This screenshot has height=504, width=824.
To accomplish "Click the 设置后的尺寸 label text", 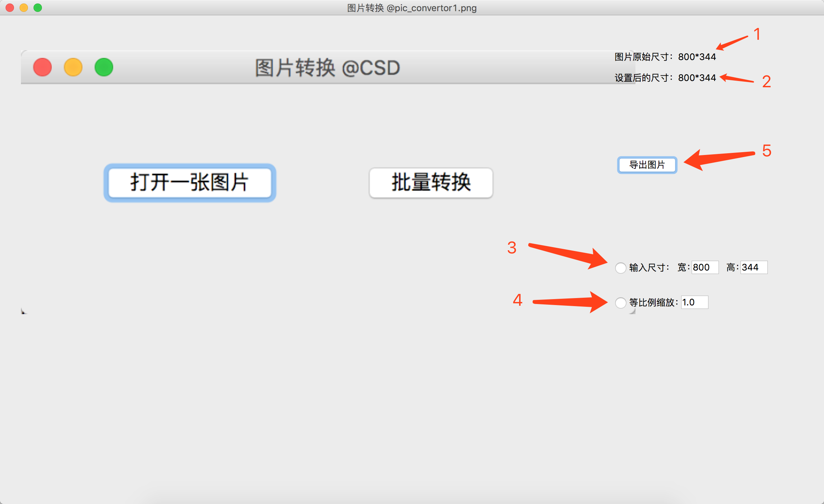I will tap(642, 78).
